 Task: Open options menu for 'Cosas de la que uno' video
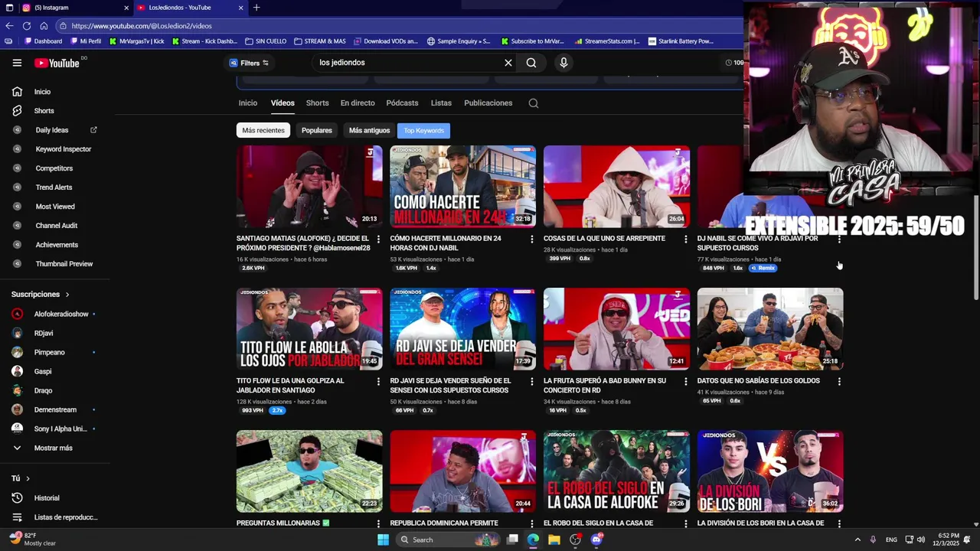(685, 240)
